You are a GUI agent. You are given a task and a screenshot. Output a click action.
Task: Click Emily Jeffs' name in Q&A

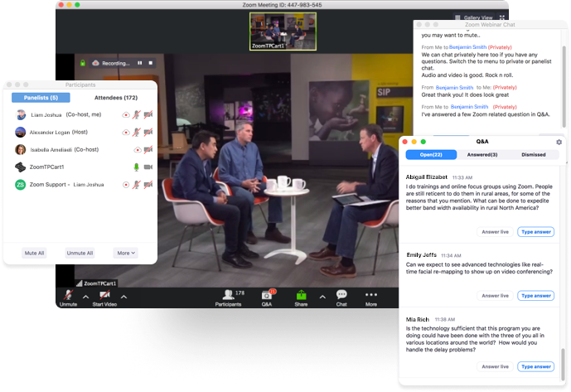click(x=421, y=255)
